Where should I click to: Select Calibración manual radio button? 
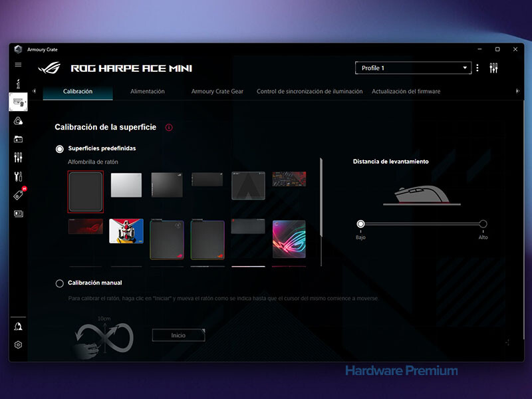click(59, 283)
